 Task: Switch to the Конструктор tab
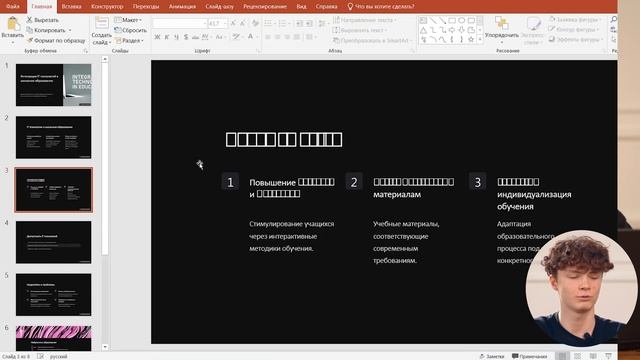click(x=107, y=7)
